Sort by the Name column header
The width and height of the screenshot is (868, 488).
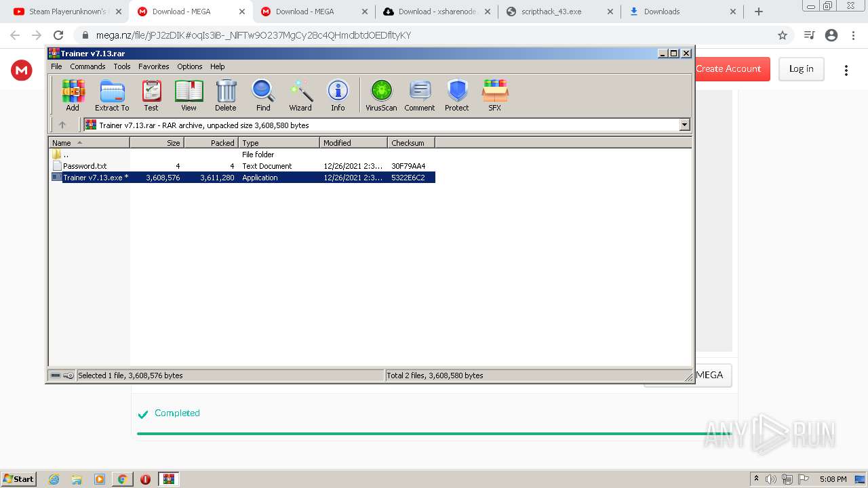pyautogui.click(x=89, y=143)
